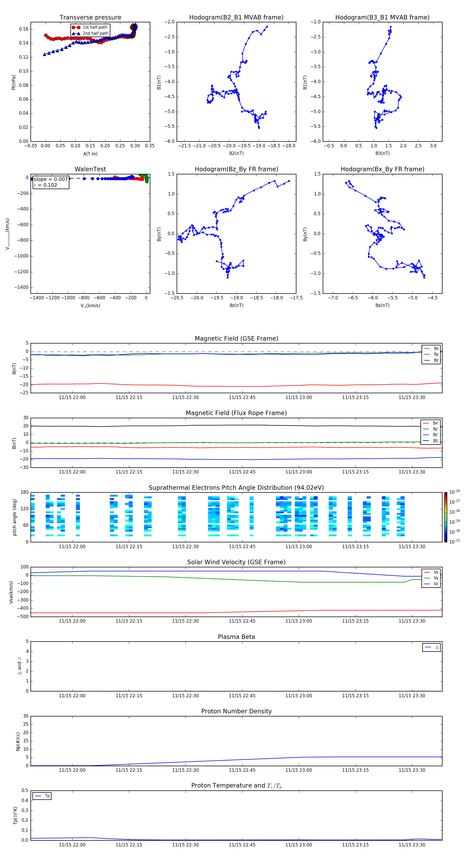
Task: Click the 'Bz' legend entry in GSE plot
Action: tap(431, 360)
